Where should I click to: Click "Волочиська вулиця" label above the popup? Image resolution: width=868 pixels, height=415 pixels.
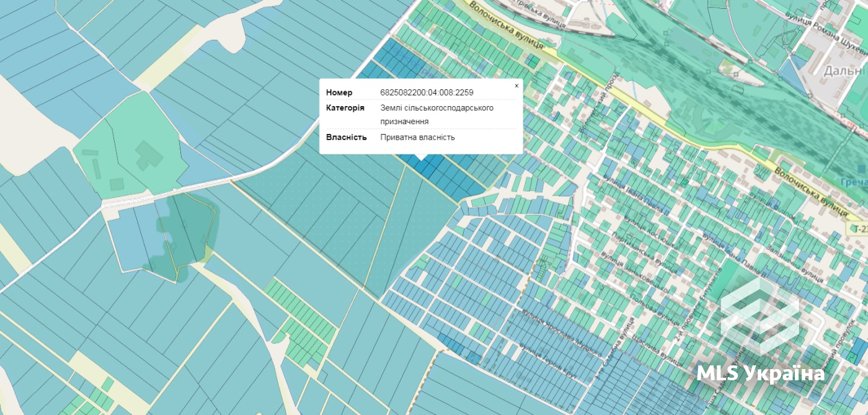click(x=506, y=25)
